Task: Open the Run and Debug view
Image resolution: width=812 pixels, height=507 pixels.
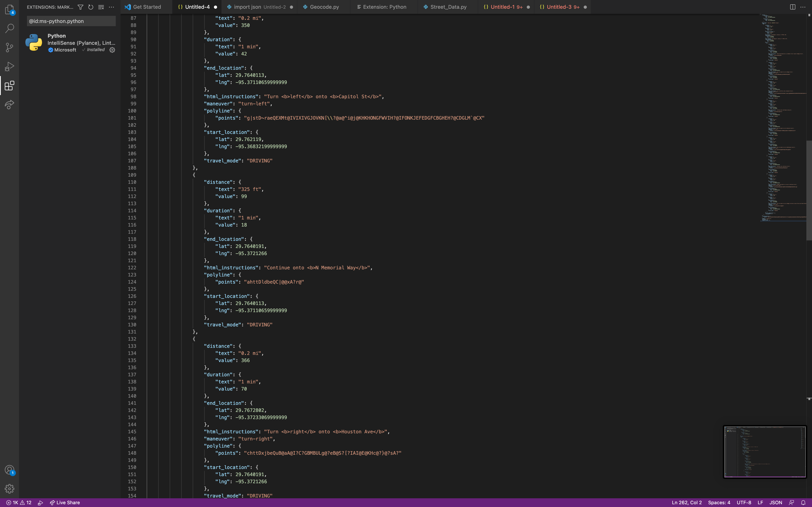Action: point(9,66)
